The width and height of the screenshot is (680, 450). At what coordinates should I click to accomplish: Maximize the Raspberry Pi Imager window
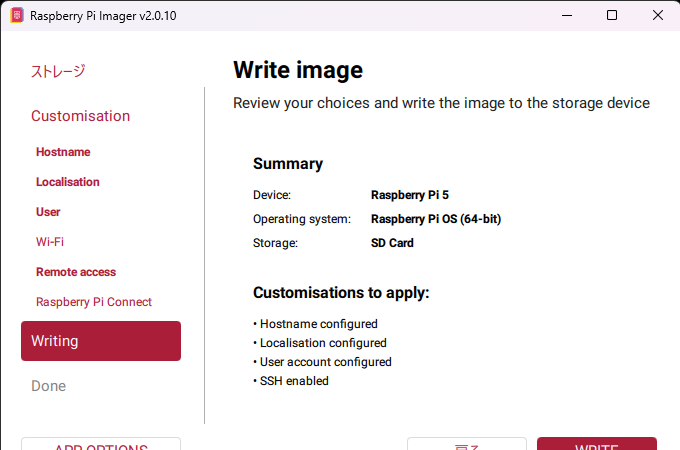coord(612,16)
